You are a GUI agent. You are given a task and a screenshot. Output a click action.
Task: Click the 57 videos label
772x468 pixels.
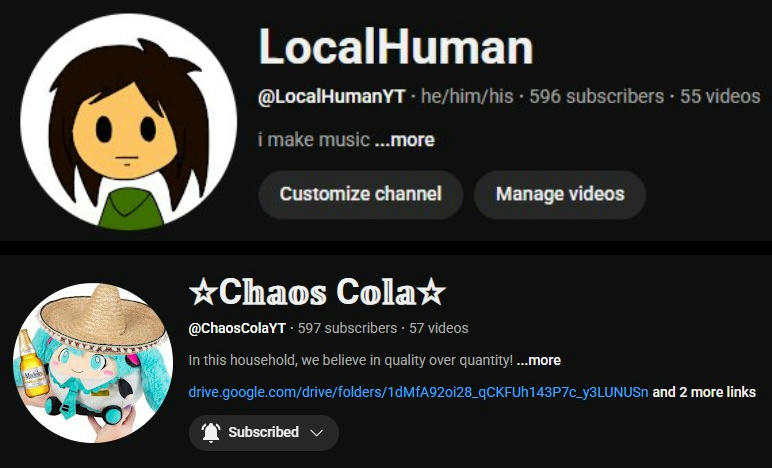tap(439, 328)
